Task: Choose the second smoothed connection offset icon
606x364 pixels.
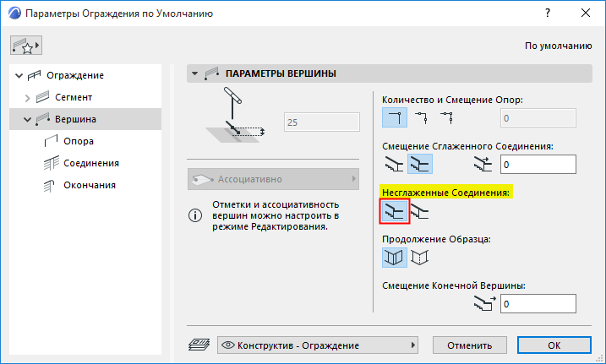Action: click(420, 164)
